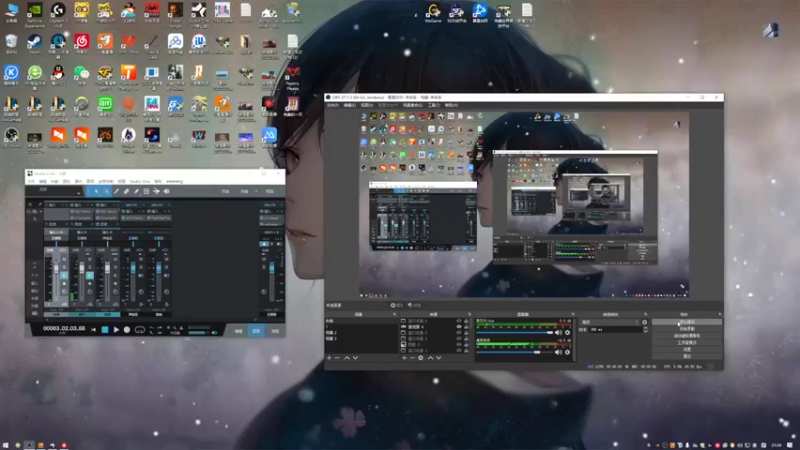
Task: Open the View menu in OBS
Action: click(x=367, y=105)
